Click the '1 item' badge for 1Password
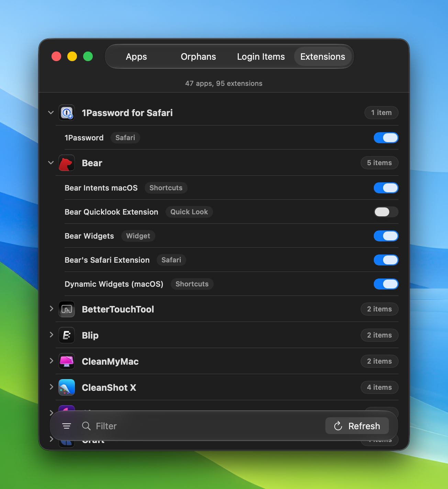The height and width of the screenshot is (489, 448). pyautogui.click(x=381, y=113)
